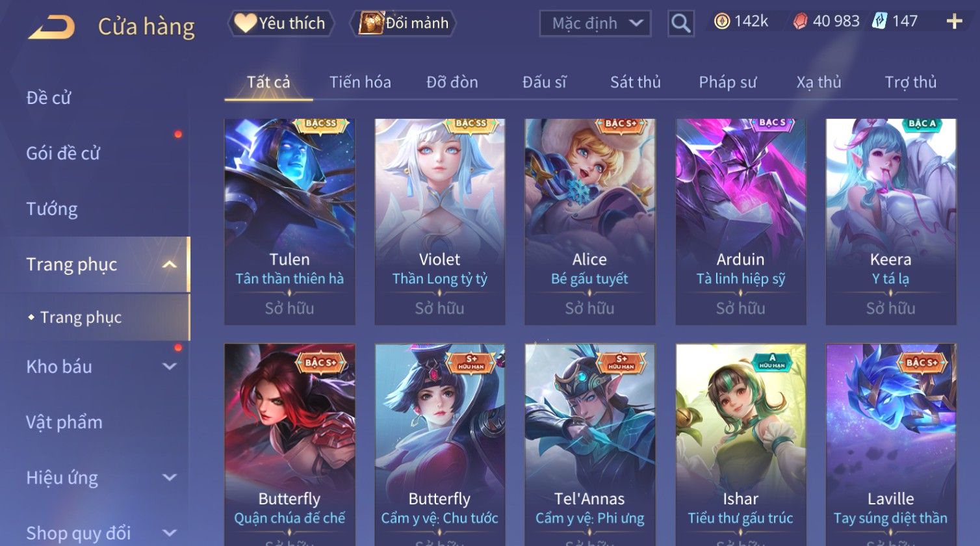Expand the Kho báu sidebar section
Screen dimensions: 980x546
(x=169, y=367)
